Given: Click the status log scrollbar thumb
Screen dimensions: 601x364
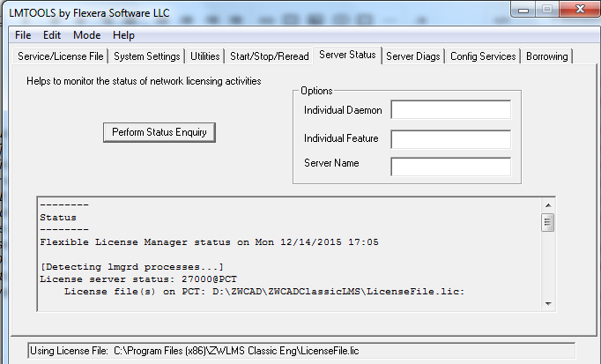Looking at the screenshot, I should [547, 222].
